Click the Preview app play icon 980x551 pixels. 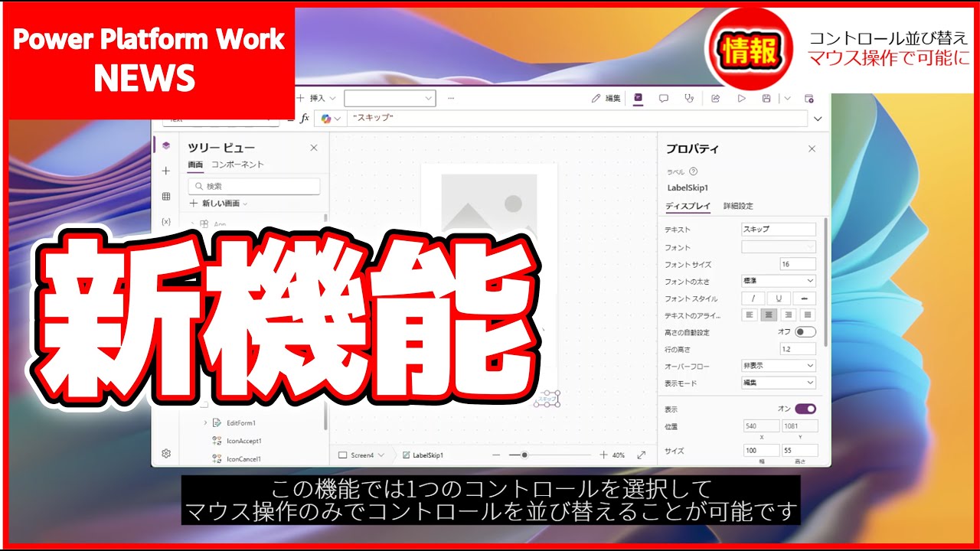point(741,98)
